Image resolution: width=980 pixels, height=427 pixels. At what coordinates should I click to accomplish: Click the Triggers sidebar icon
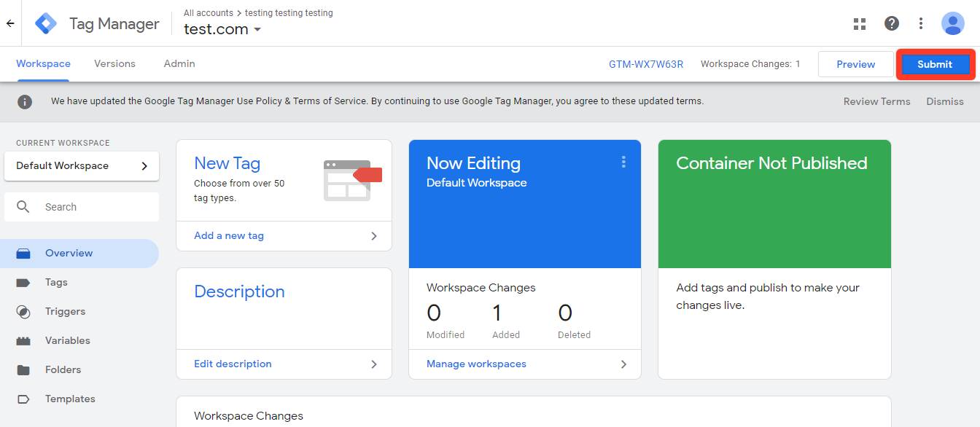click(x=23, y=312)
